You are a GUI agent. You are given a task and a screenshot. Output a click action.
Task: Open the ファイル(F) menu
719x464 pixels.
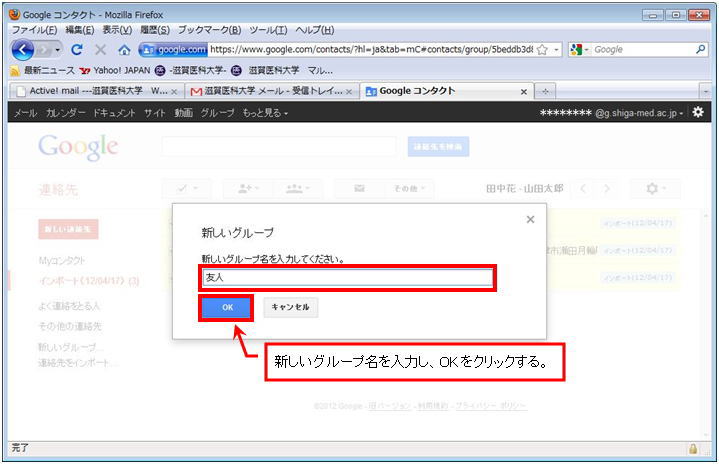[34, 30]
